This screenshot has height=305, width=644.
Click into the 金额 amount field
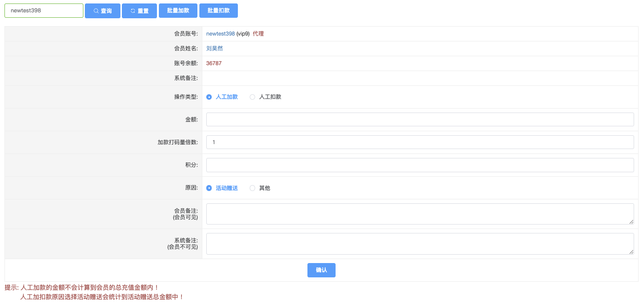tap(419, 119)
